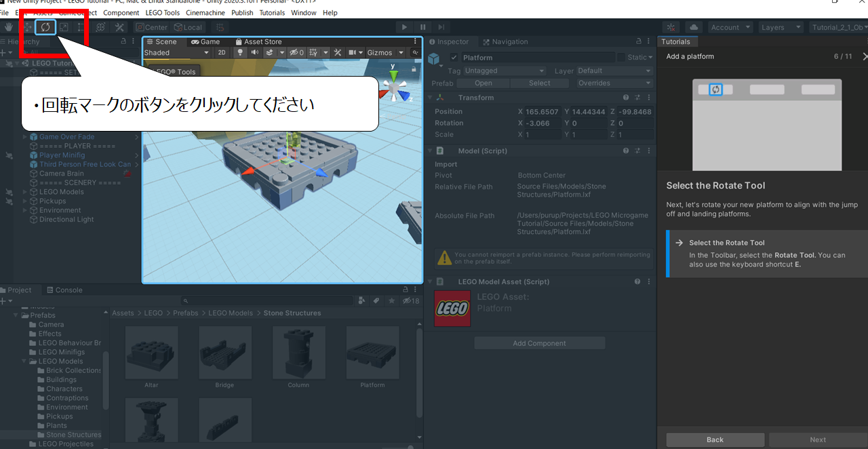Toggle scene lighting bulb icon
The height and width of the screenshot is (449, 868).
point(239,52)
